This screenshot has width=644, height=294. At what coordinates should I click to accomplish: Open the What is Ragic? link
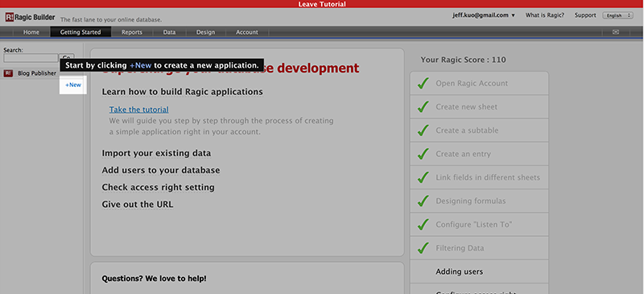point(545,15)
